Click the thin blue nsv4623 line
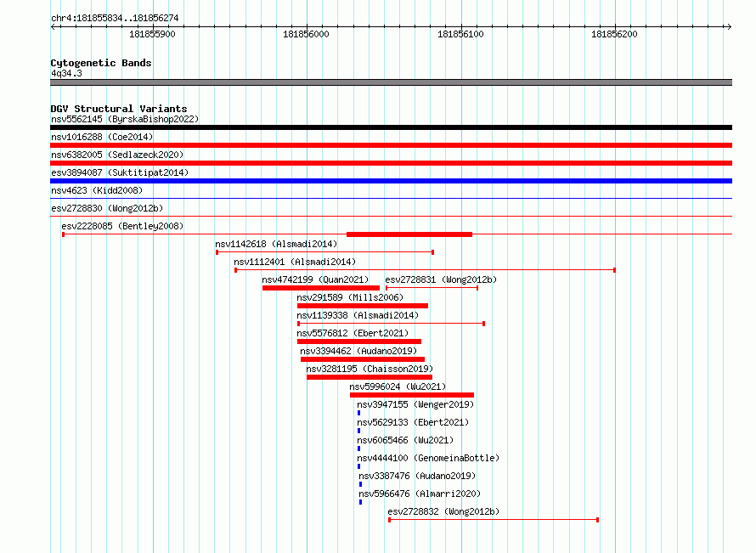Screen dimensions: 756x553 point(391,198)
